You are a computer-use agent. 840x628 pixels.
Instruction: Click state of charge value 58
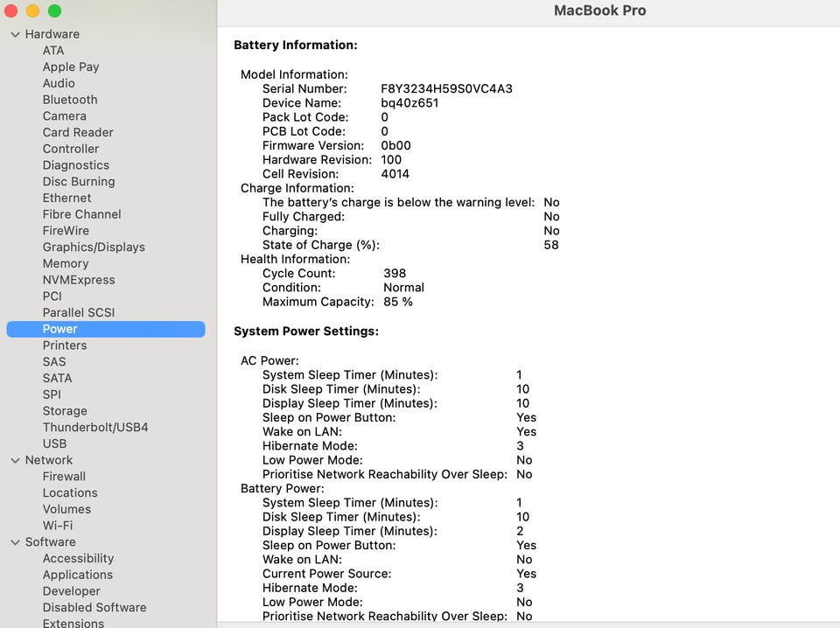point(551,245)
